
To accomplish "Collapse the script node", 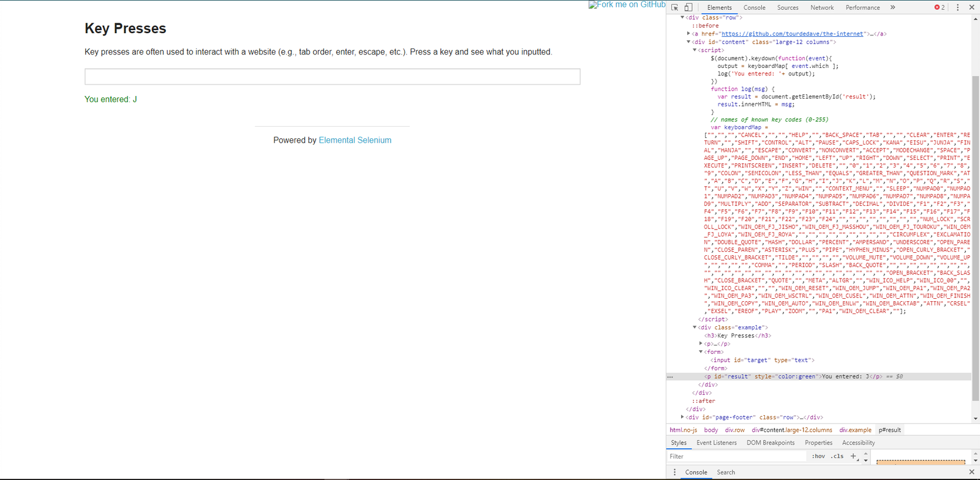I will coord(695,50).
